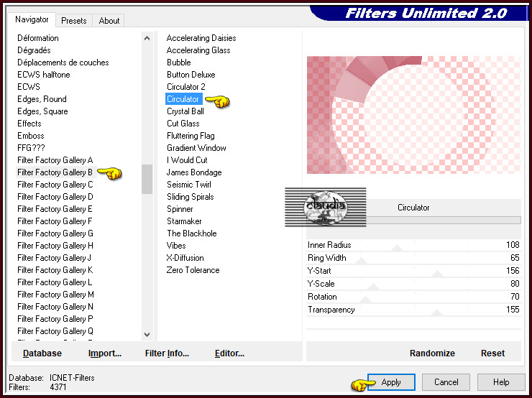Screen dimensions: 532x398
Task: Select Déplacements de couches category
Action: point(63,63)
